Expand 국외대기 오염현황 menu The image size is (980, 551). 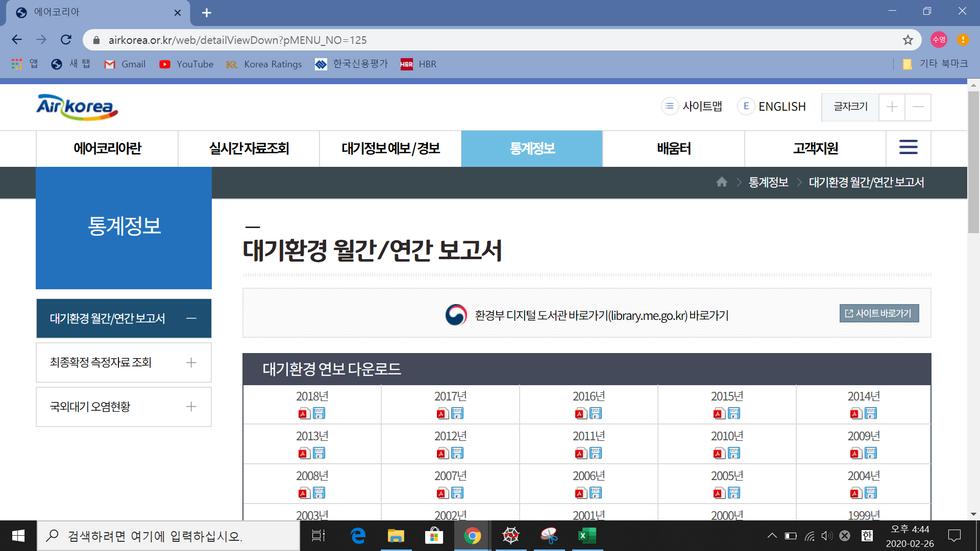191,407
